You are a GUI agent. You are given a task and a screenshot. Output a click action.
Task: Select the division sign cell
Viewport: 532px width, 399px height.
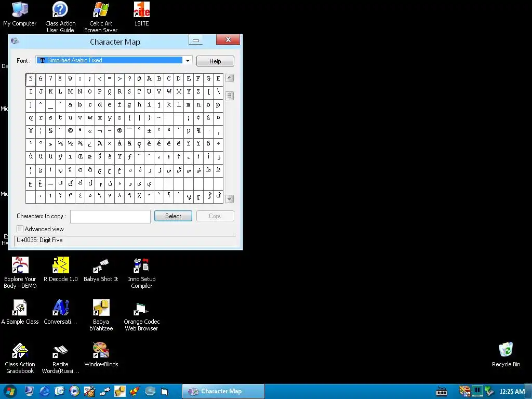click(218, 144)
